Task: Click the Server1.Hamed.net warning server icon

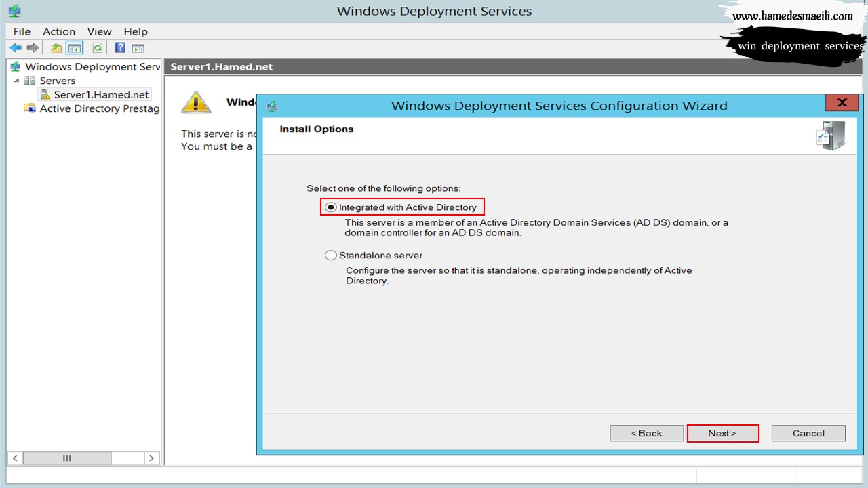Action: point(45,95)
